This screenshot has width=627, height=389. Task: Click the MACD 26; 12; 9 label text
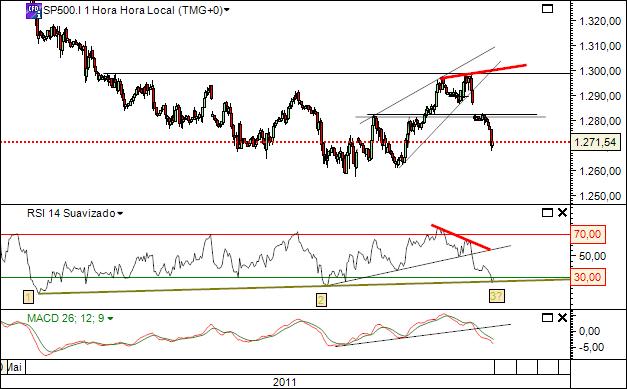tap(66, 318)
